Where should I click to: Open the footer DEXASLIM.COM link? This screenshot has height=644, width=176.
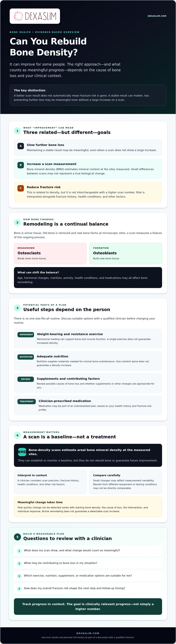click(x=88, y=633)
